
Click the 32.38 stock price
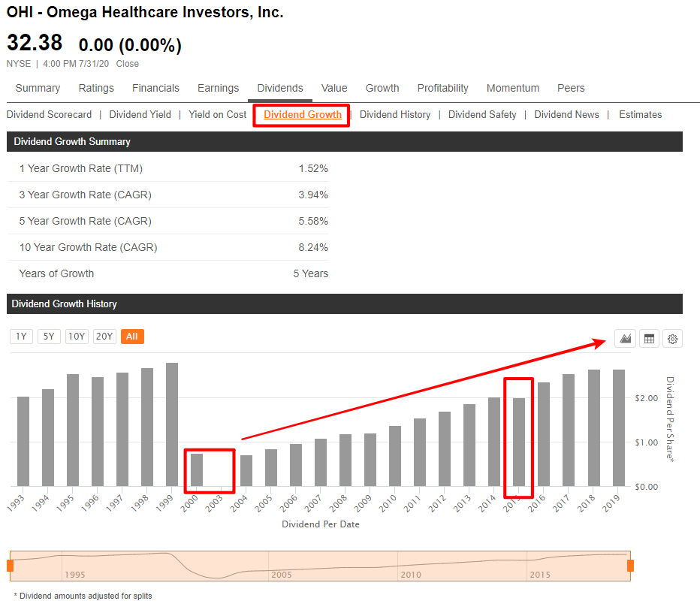pyautogui.click(x=35, y=44)
